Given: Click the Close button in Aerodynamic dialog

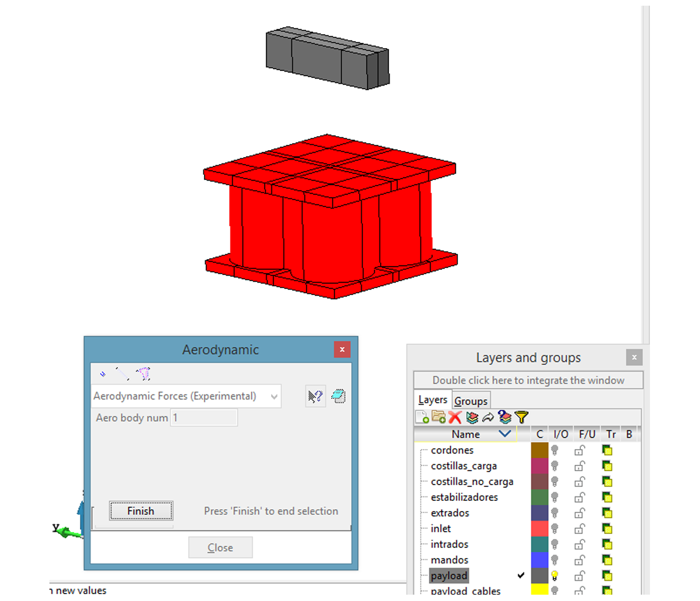Looking at the screenshot, I should [x=220, y=548].
